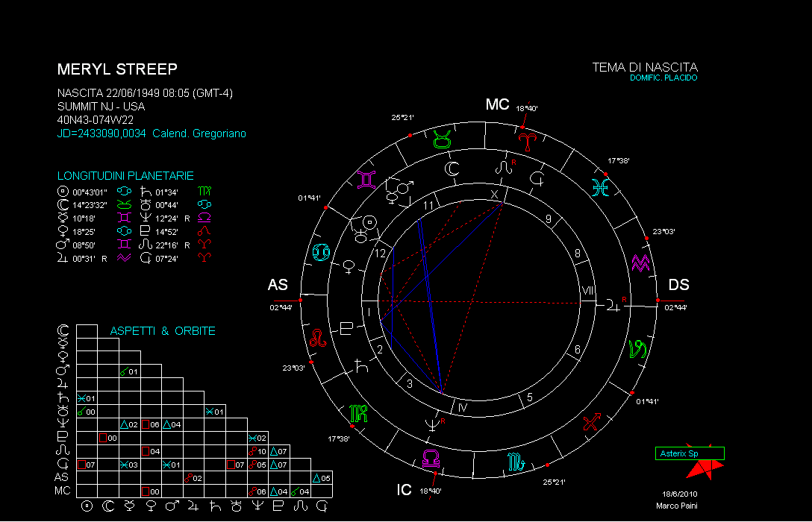The height and width of the screenshot is (522, 812).
Task: Click the house IV label inside the wheel
Action: point(463,408)
